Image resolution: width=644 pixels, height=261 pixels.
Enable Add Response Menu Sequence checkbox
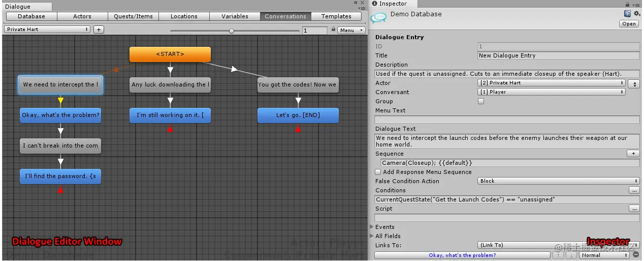pyautogui.click(x=378, y=172)
